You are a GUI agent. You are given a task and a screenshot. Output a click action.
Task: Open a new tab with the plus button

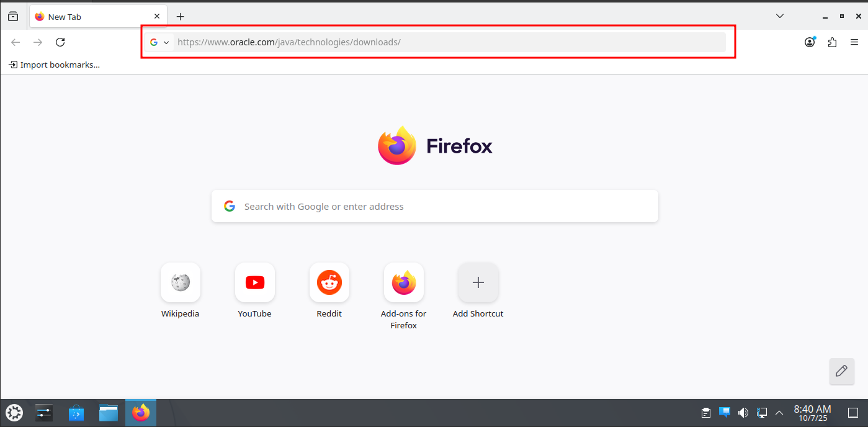coord(181,17)
